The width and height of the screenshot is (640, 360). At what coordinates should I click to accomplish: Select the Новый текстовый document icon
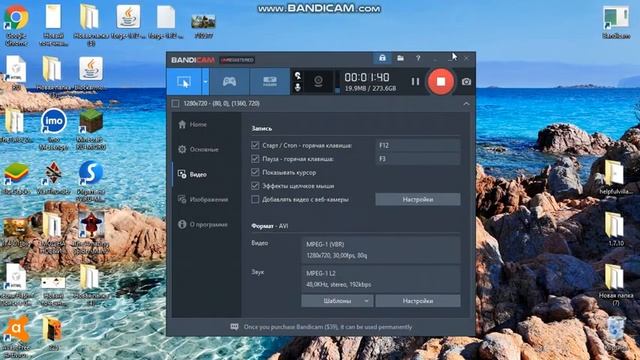tap(53, 25)
